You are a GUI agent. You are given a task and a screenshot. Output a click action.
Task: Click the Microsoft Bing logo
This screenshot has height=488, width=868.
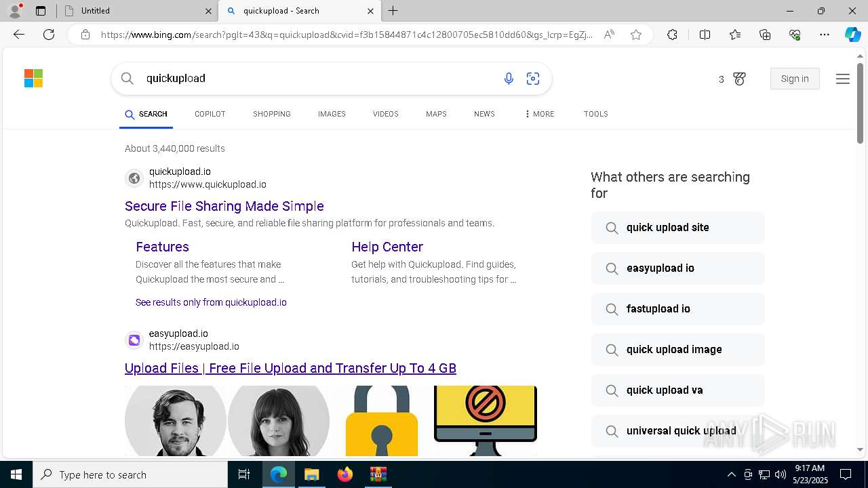point(33,79)
